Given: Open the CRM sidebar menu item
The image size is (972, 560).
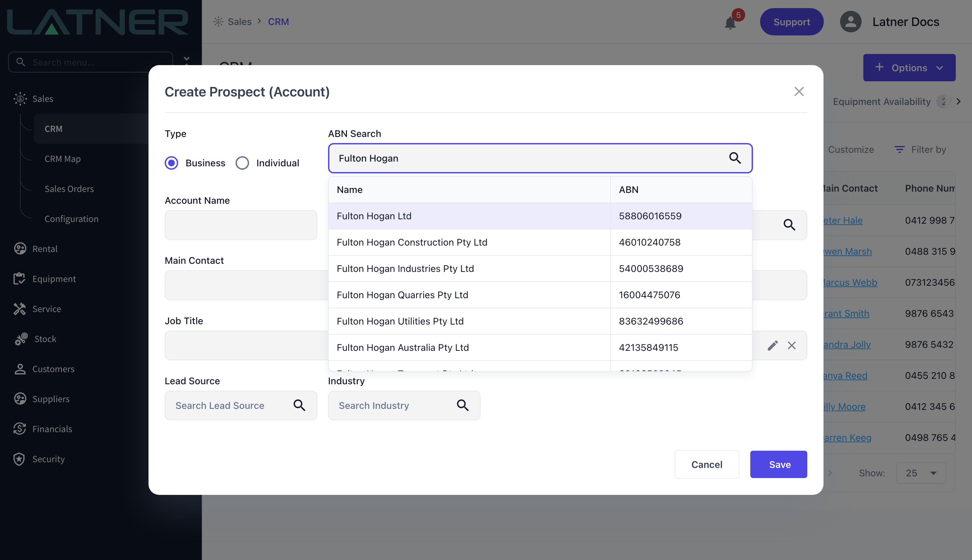Looking at the screenshot, I should pos(91,129).
